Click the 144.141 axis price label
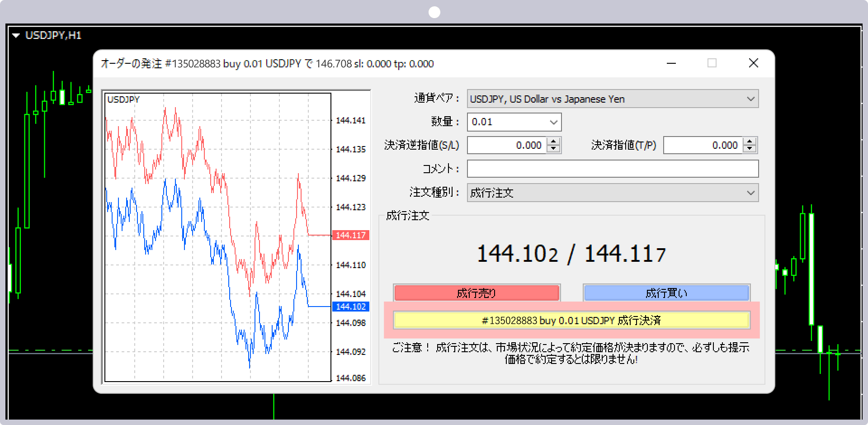Viewport: 868px width, 425px height. 351,120
